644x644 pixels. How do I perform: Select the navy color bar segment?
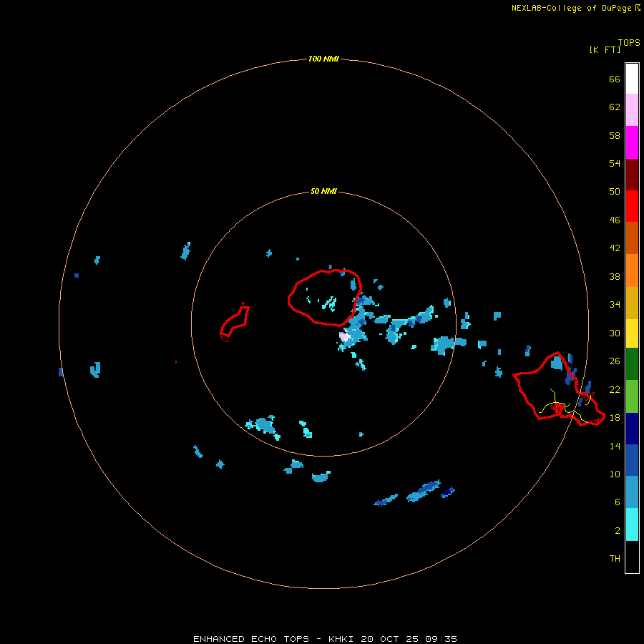[x=632, y=429]
